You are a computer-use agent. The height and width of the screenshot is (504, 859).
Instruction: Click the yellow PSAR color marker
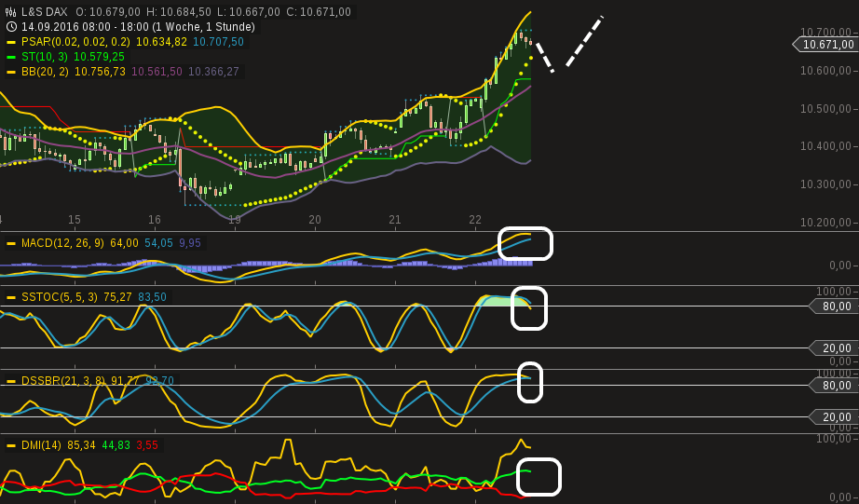10,42
